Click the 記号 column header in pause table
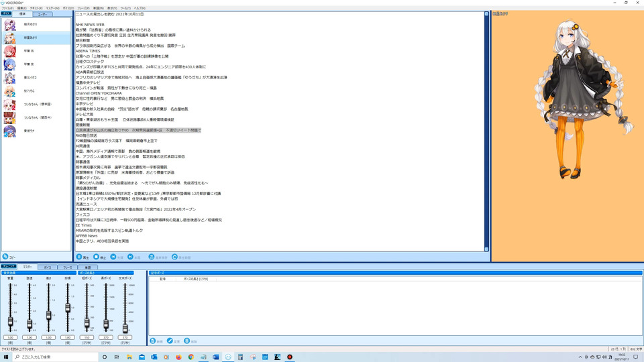This screenshot has width=644, height=362. tap(162, 279)
